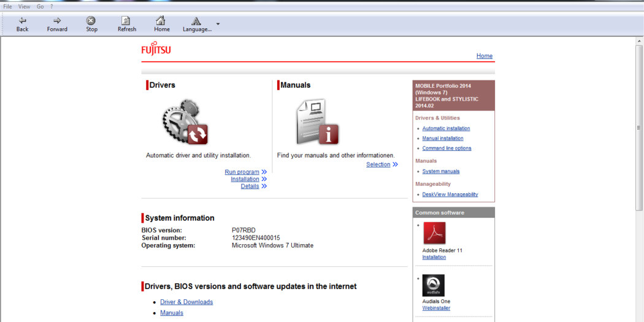The height and width of the screenshot is (322, 644).
Task: Open the File menu
Action: point(7,7)
